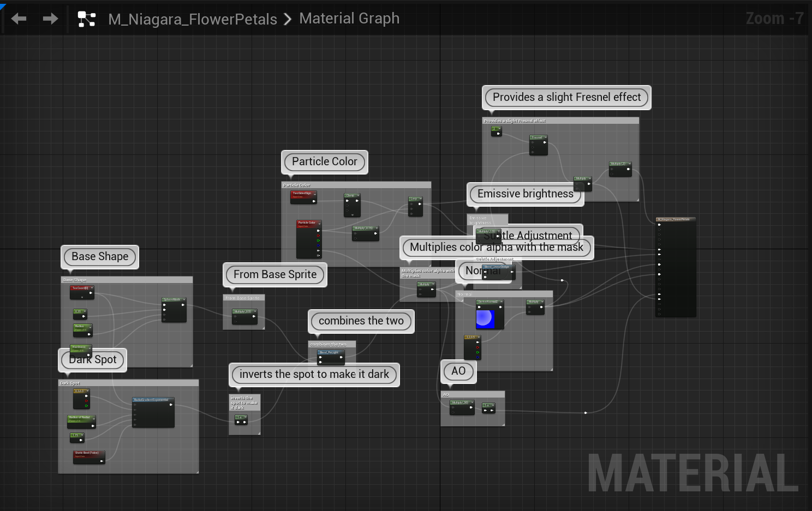Select the Dark Spot comment bubble
The height and width of the screenshot is (511, 812).
point(93,359)
